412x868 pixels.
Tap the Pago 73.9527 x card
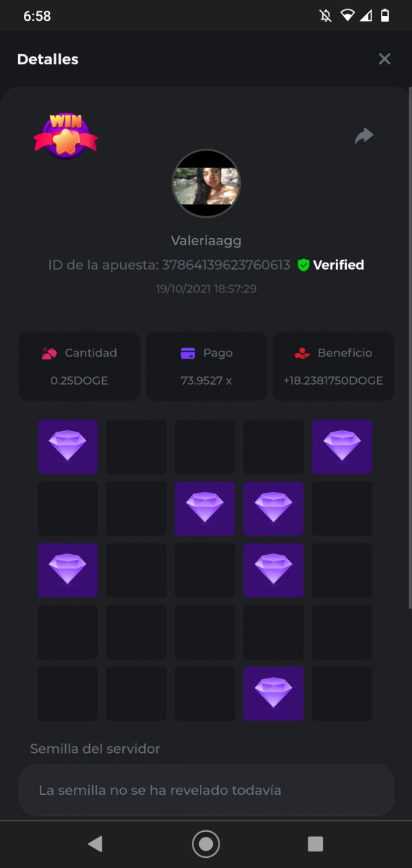point(206,366)
